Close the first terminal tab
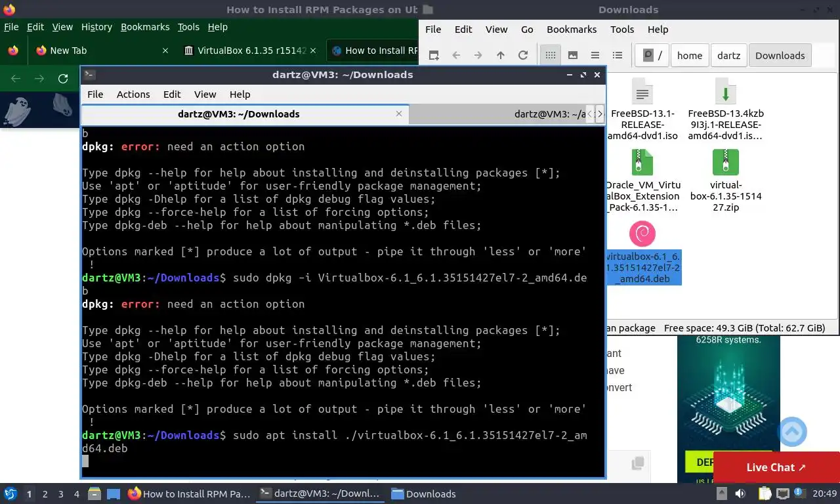Viewport: 840px width, 504px height. [x=399, y=114]
